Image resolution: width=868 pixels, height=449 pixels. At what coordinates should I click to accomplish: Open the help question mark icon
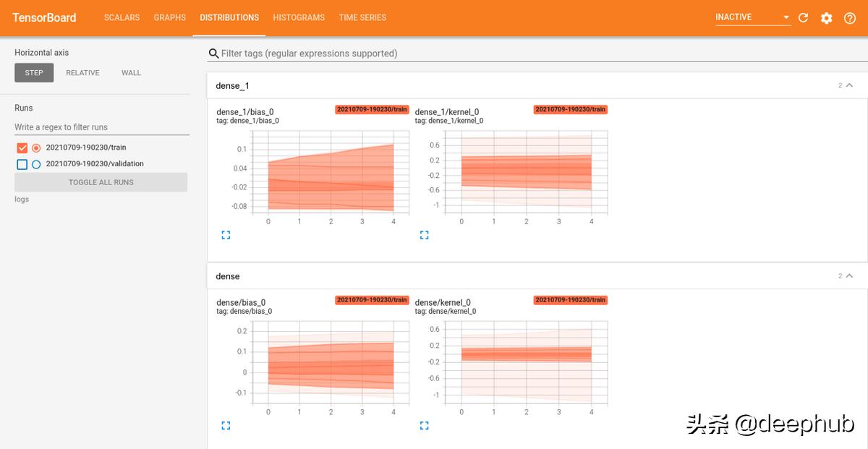[x=850, y=18]
